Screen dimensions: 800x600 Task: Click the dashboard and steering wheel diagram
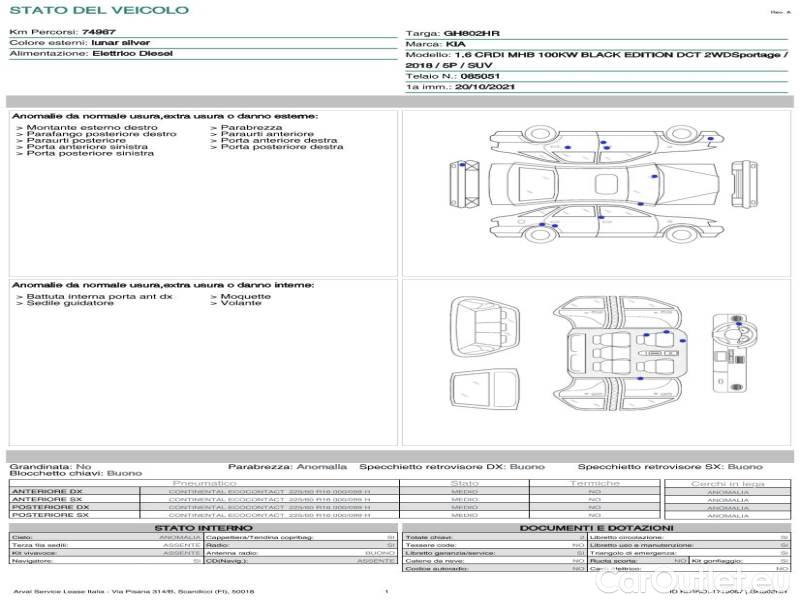[x=734, y=353]
